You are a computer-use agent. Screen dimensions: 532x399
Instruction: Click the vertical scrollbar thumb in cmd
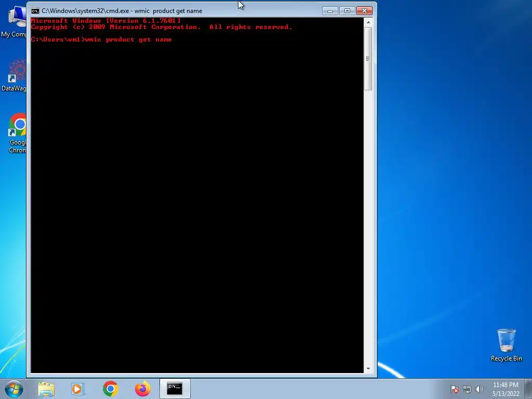pos(368,59)
